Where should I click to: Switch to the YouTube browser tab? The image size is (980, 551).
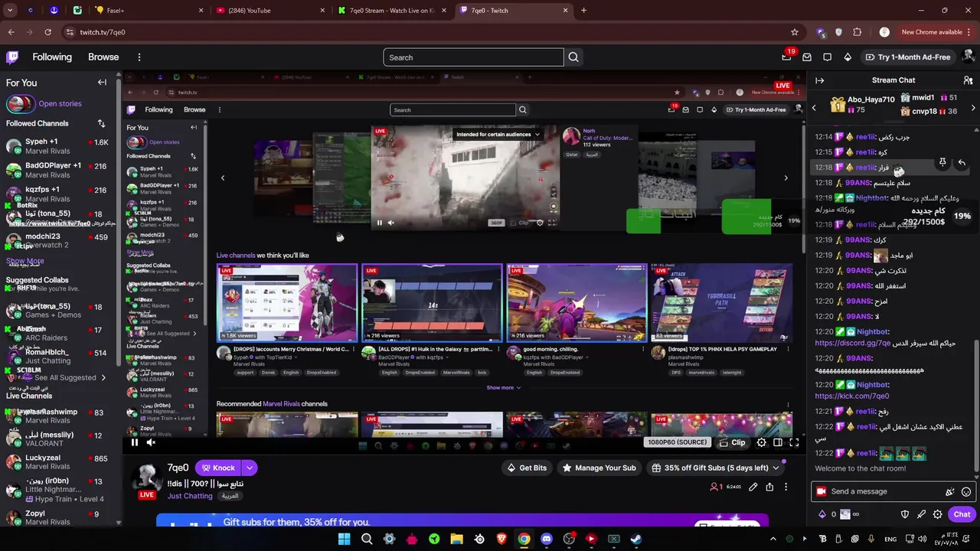pos(270,10)
